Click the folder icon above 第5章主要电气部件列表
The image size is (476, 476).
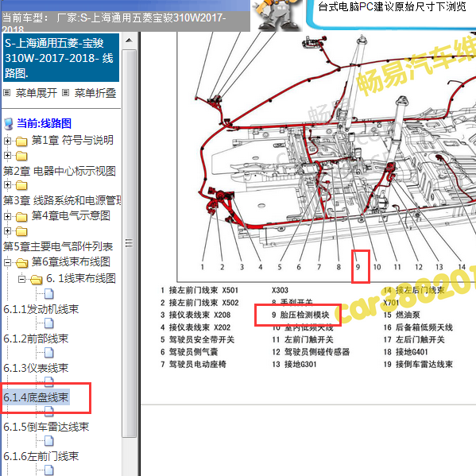tap(21, 231)
